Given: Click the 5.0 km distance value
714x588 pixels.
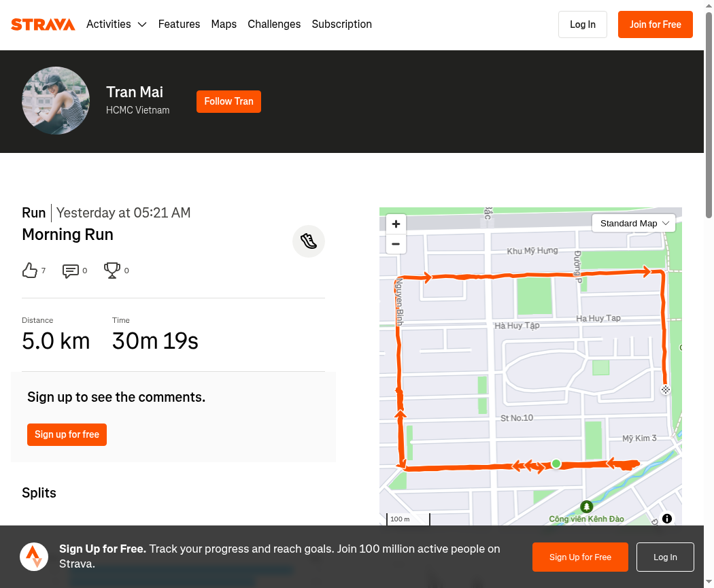Looking at the screenshot, I should pyautogui.click(x=56, y=341).
